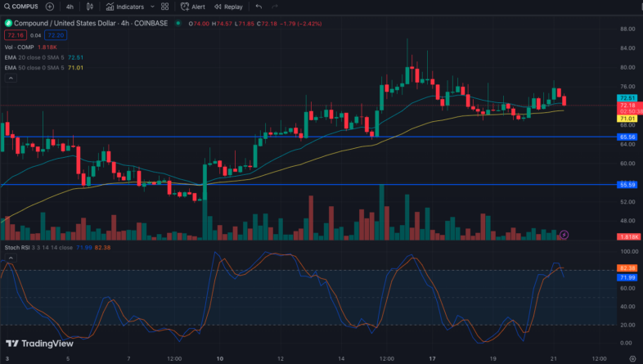The image size is (643, 364).
Task: Select the horizontal line at 65.56
Action: pos(308,137)
